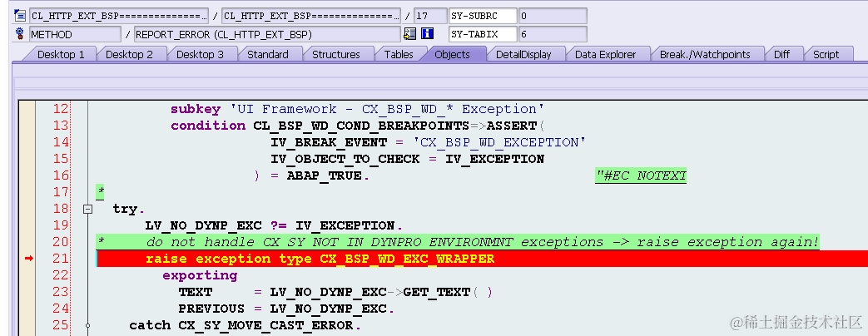Click CL_BSP_WD_COND_BREAKPOINTS in the condition line
The height and width of the screenshot is (336, 868).
[x=361, y=126]
